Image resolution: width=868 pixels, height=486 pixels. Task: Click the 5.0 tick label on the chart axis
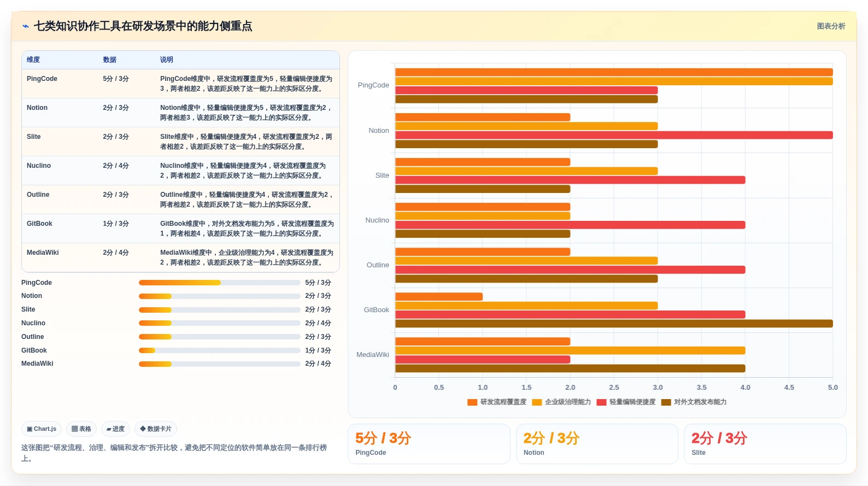tap(832, 388)
